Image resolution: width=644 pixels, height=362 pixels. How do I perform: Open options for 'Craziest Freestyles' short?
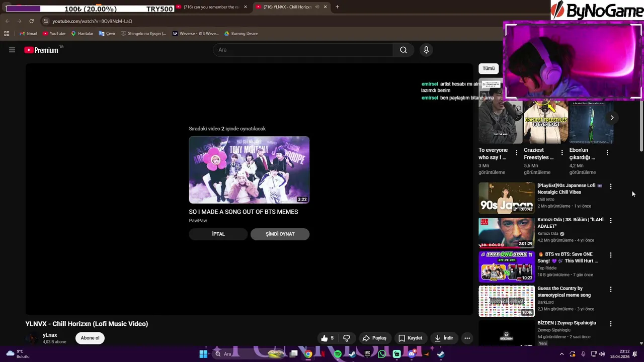pos(561,152)
